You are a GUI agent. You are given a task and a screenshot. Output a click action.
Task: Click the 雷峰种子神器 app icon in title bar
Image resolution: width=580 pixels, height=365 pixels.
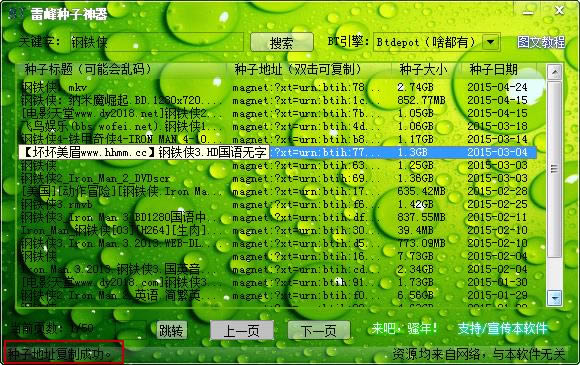click(x=16, y=14)
